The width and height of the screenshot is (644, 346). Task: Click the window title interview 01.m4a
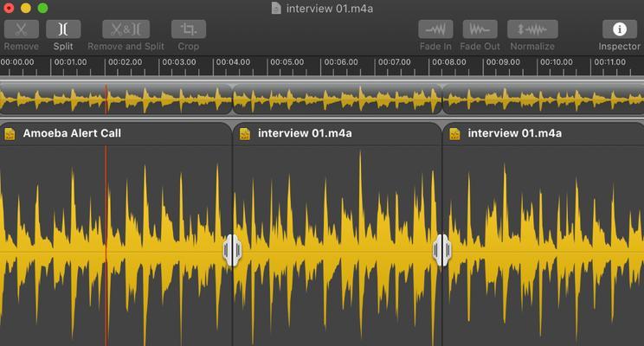(x=330, y=8)
